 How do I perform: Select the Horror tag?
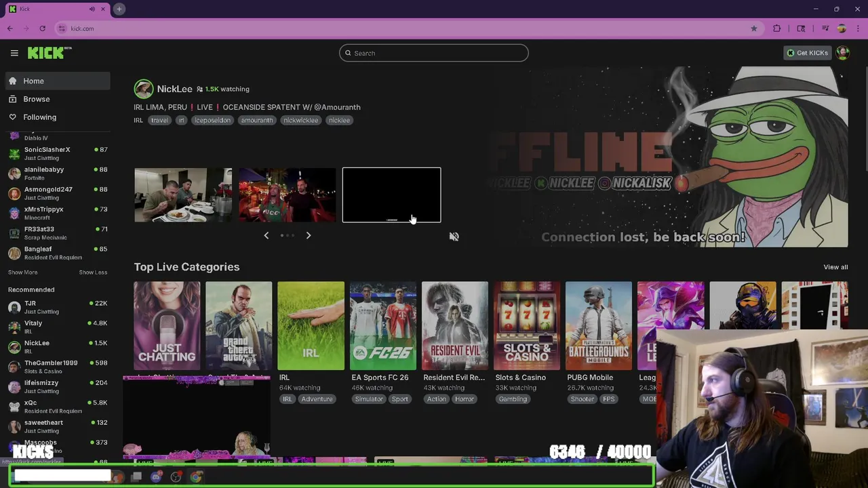click(465, 399)
